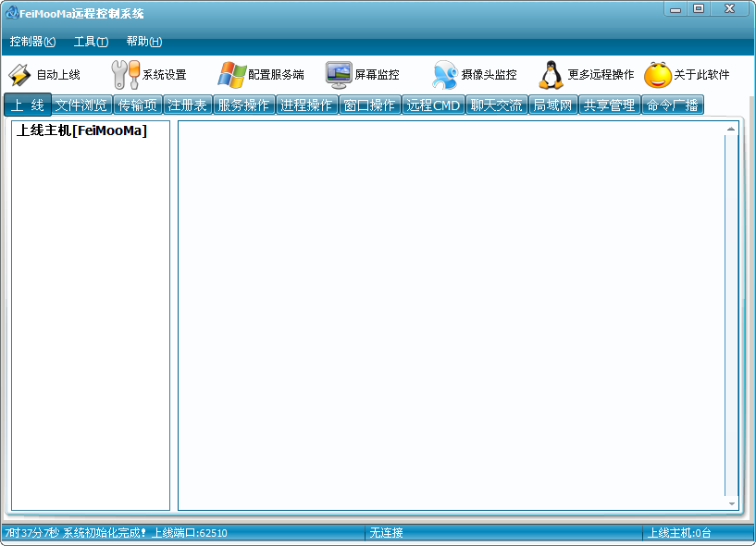756x546 pixels.
Task: Select the 命令广播 tab
Action: (x=673, y=105)
